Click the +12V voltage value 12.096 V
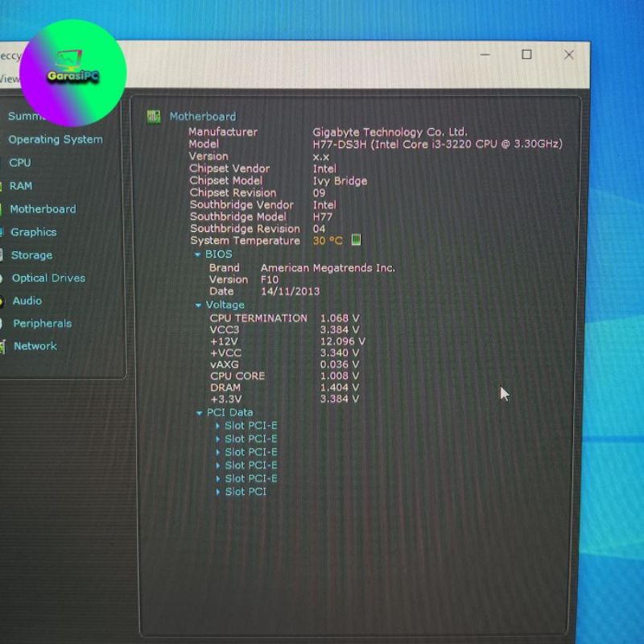 click(x=343, y=341)
